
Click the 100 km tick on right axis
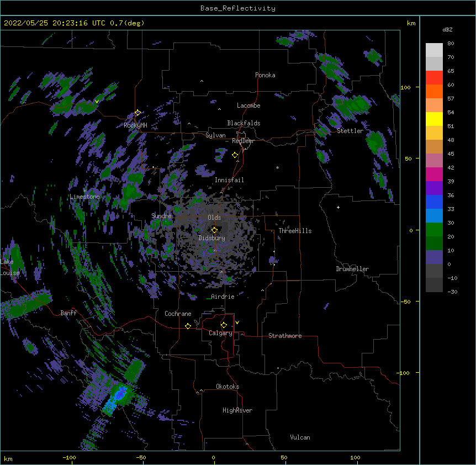pos(405,87)
